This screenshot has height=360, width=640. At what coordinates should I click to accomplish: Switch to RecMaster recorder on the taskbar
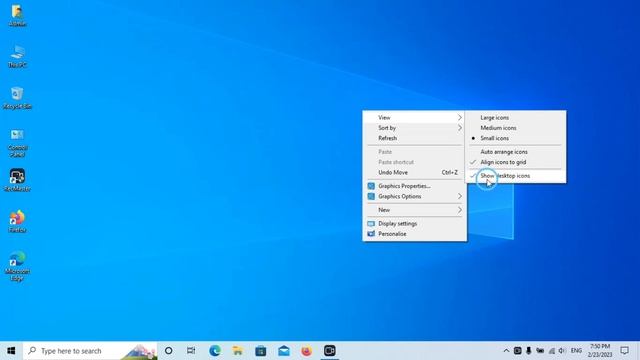coord(329,351)
